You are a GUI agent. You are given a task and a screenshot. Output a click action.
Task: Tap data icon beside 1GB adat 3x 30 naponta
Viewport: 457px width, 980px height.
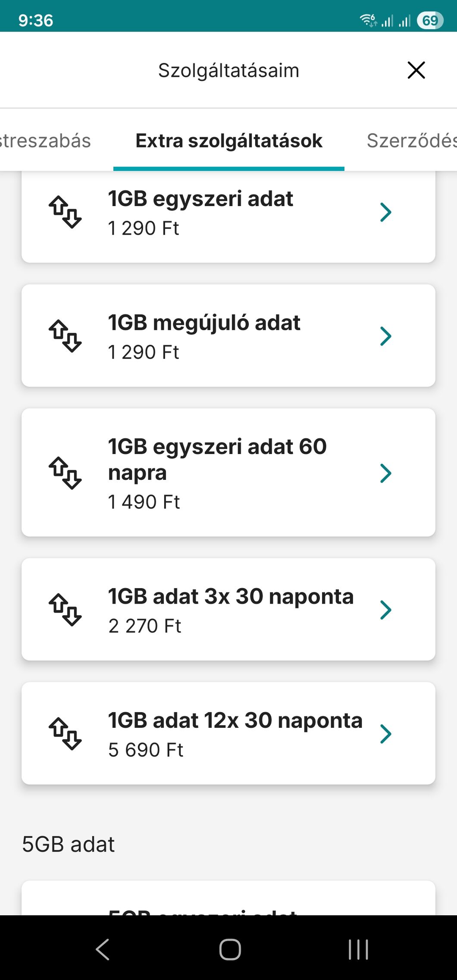65,610
